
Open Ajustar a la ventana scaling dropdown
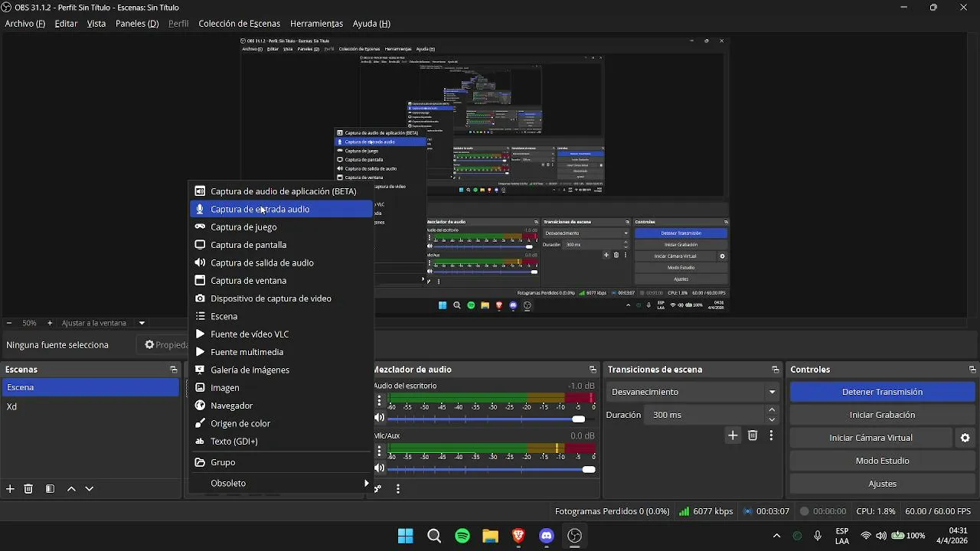[103, 323]
